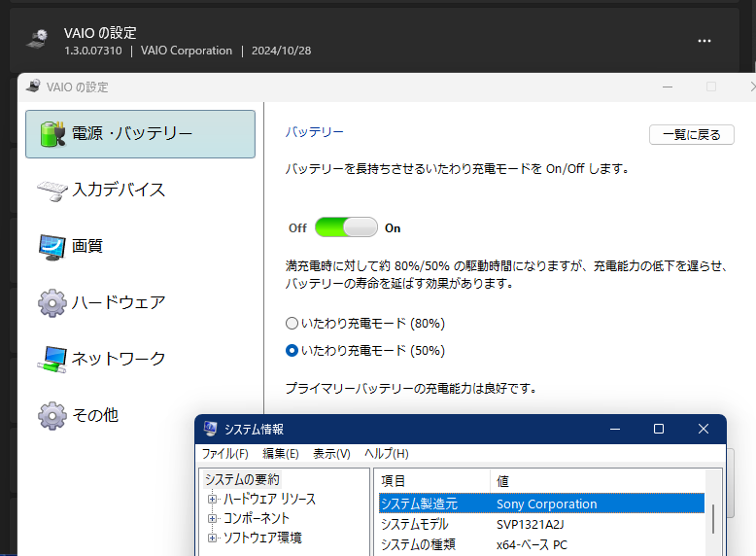Image resolution: width=756 pixels, height=556 pixels.
Task: Open the ヘルプ(H) menu in システム情報
Action: coord(386,454)
